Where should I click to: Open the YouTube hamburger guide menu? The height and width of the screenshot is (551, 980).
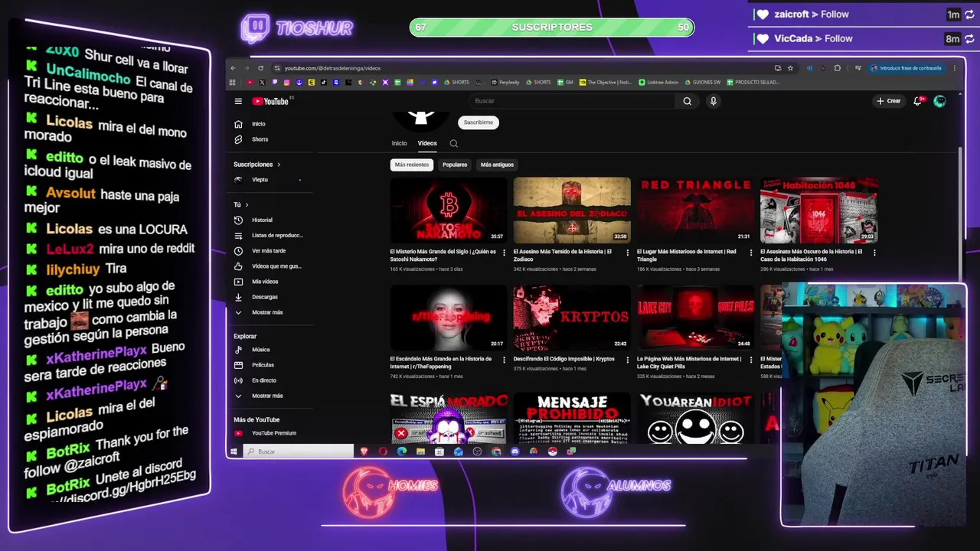pyautogui.click(x=238, y=101)
